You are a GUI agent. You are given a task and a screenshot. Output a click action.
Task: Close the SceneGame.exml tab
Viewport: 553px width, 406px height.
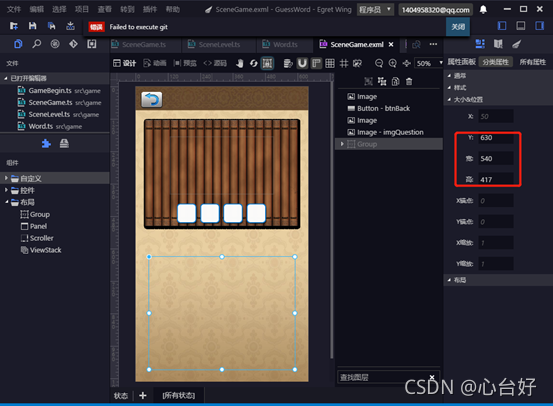tap(391, 44)
